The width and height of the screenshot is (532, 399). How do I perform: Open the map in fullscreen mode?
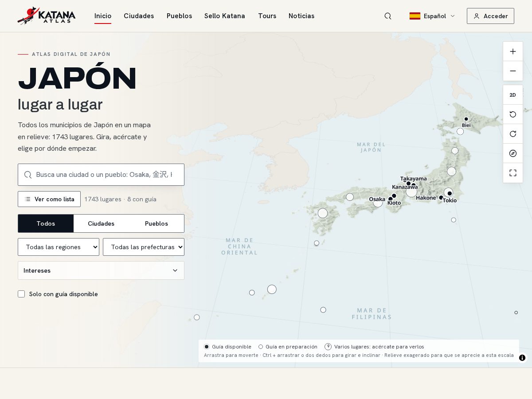point(513,173)
